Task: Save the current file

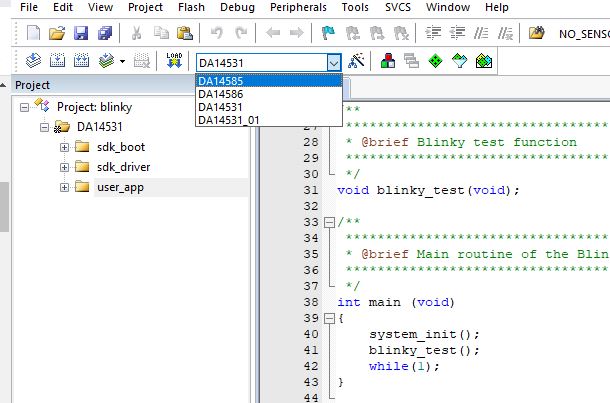Action: click(x=81, y=33)
